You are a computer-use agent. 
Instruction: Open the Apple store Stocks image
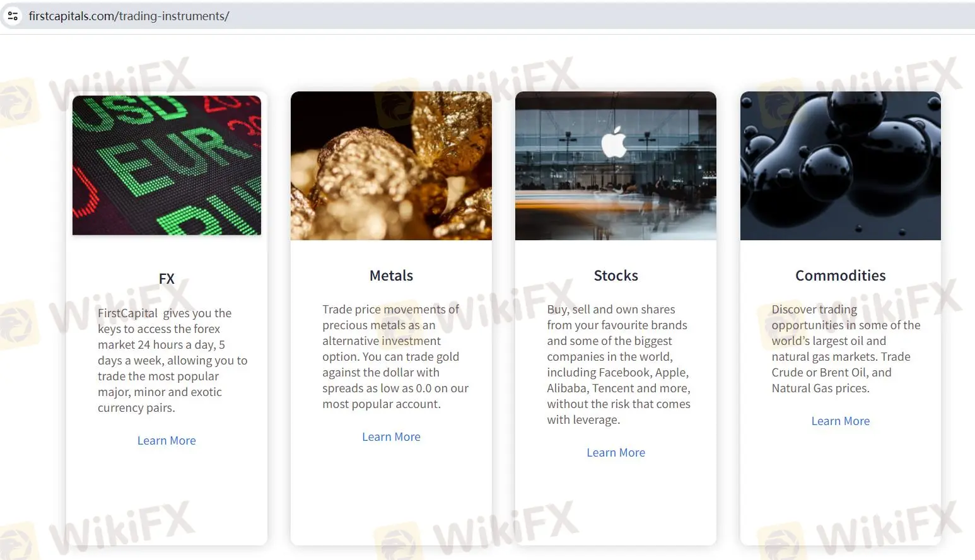pos(616,166)
